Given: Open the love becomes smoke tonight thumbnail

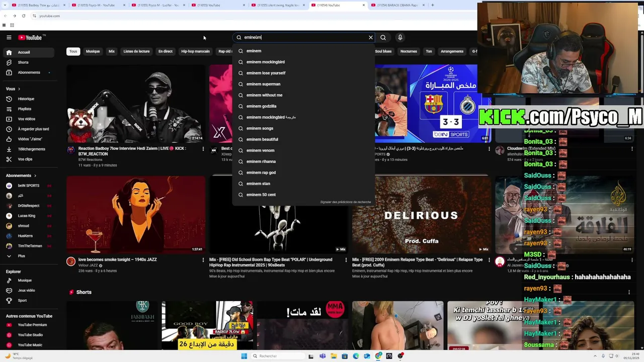Looking at the screenshot, I should pos(136,214).
